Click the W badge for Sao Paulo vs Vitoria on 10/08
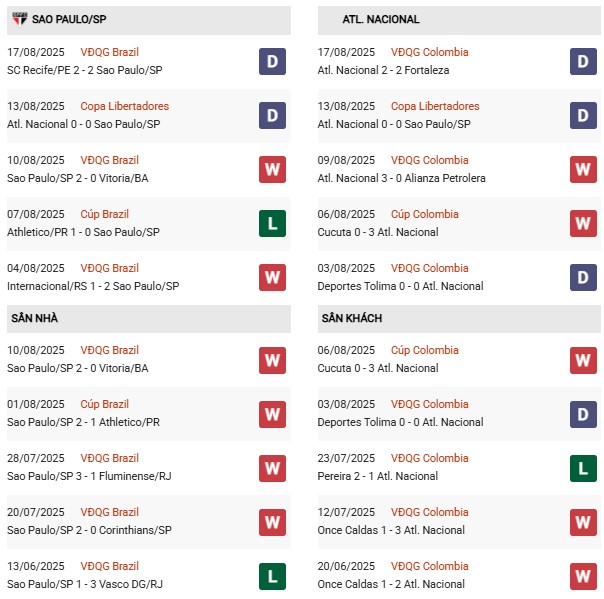This screenshot has width=604, height=599. click(272, 170)
